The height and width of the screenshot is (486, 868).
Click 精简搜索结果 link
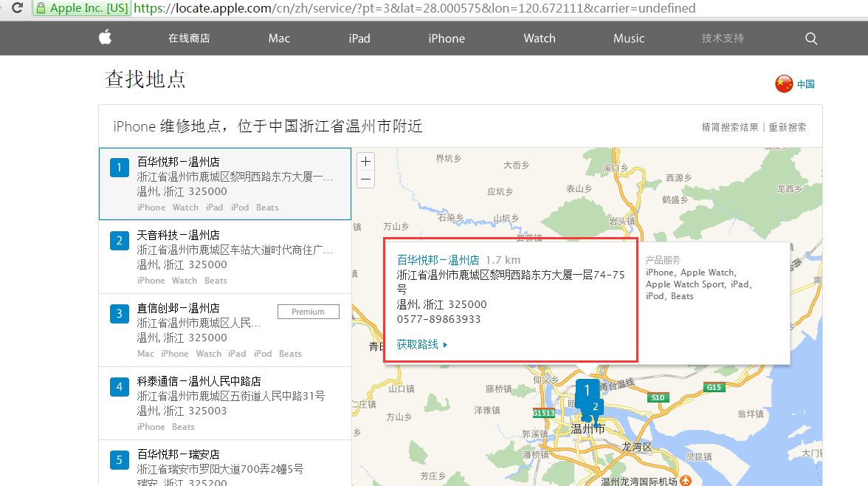coord(729,127)
